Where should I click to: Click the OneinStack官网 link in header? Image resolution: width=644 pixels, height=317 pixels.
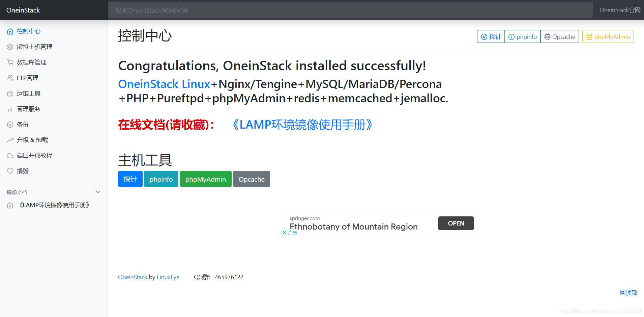click(620, 10)
